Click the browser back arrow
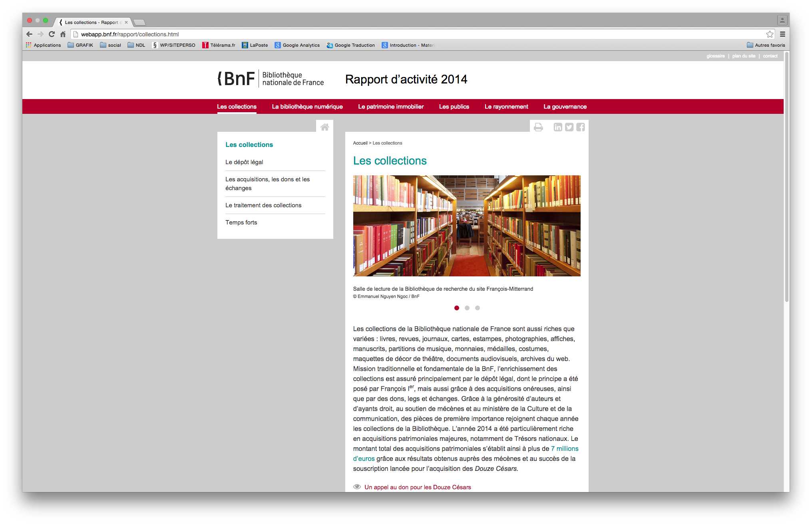This screenshot has width=812, height=524. pos(29,34)
